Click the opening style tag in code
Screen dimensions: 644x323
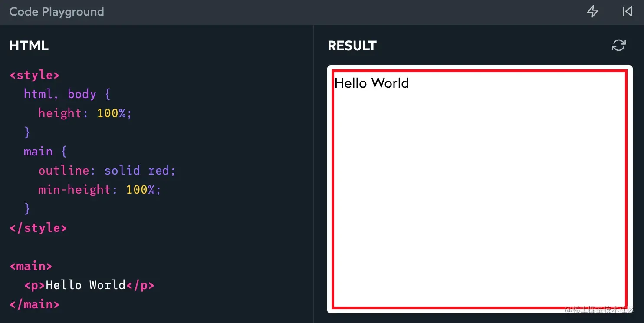pyautogui.click(x=34, y=75)
